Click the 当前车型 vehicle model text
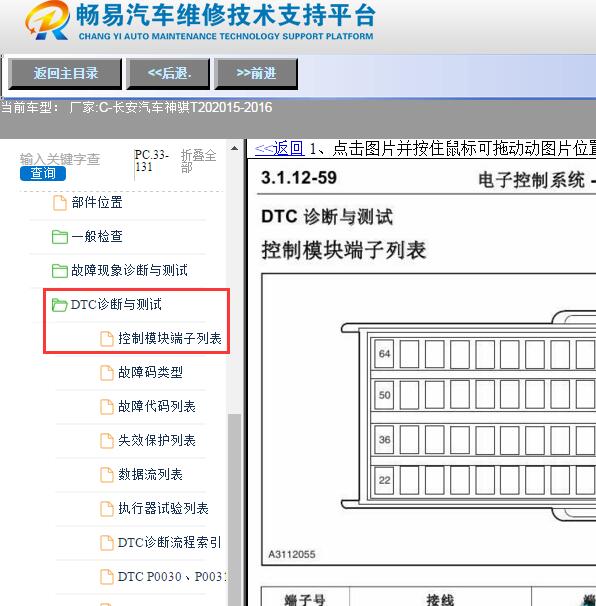This screenshot has height=606, width=596. 136,107
